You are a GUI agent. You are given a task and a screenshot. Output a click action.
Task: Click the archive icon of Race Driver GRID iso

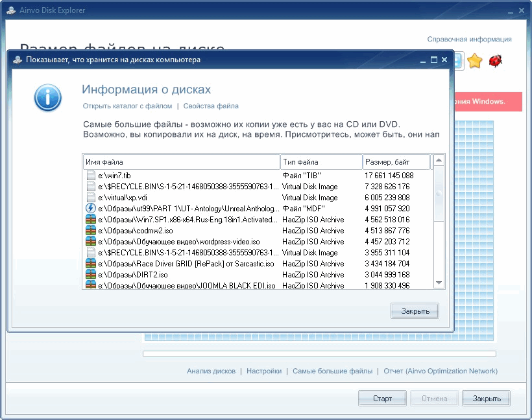tap(91, 263)
